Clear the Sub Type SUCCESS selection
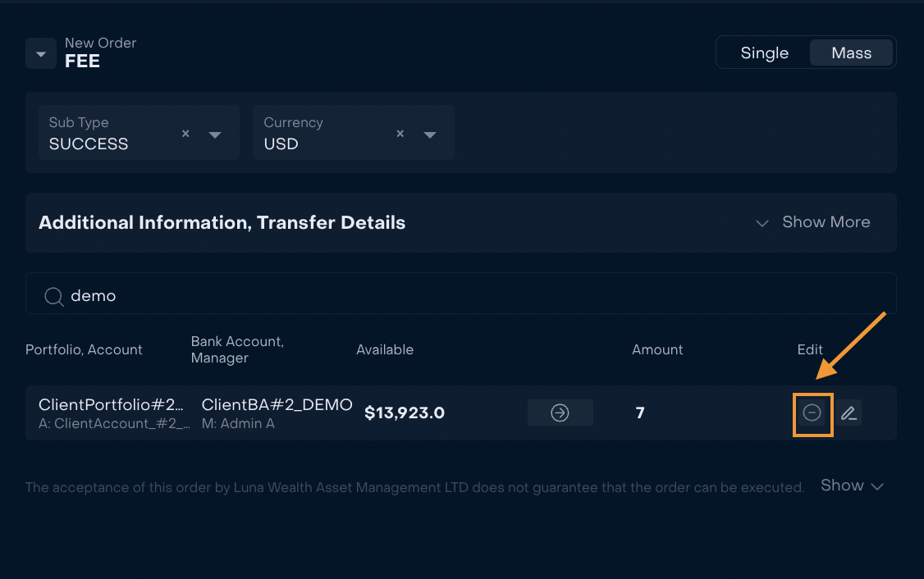The width and height of the screenshot is (924, 579). (x=185, y=134)
